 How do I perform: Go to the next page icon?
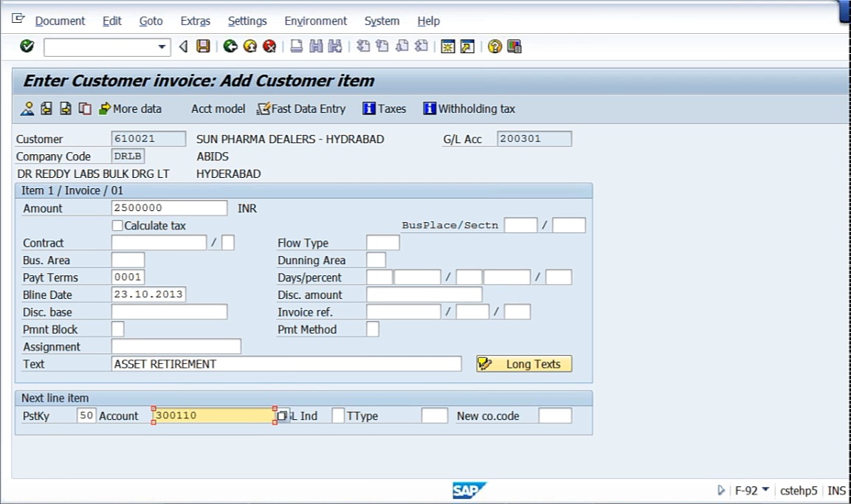(402, 46)
